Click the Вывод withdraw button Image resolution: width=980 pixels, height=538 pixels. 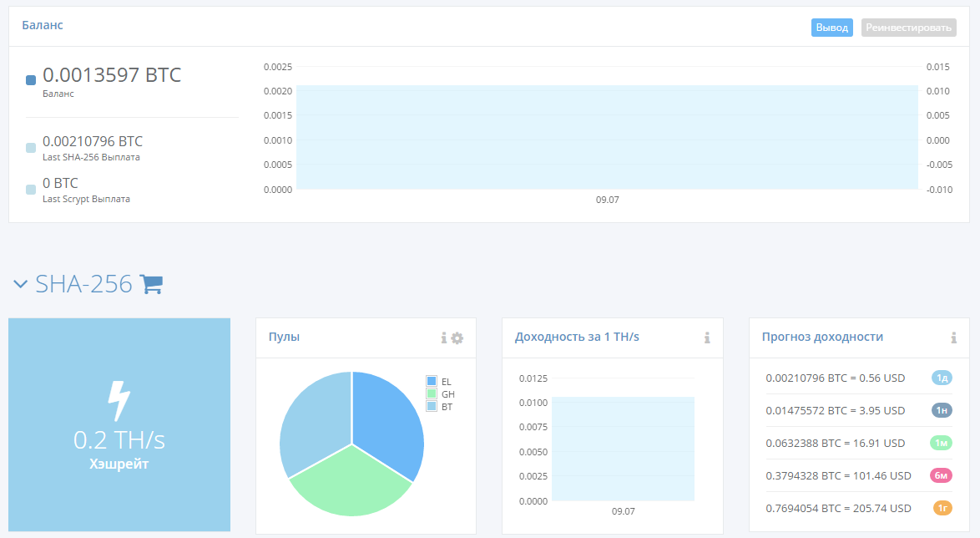coord(832,28)
